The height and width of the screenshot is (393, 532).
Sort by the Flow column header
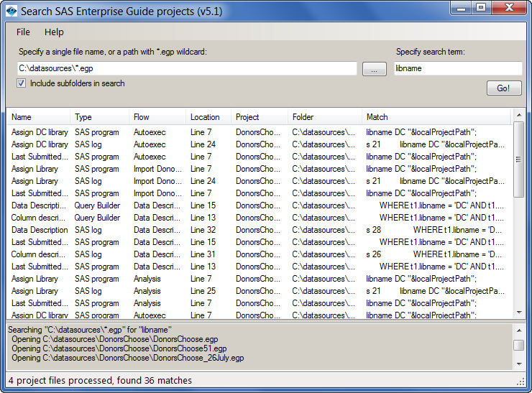coord(157,117)
